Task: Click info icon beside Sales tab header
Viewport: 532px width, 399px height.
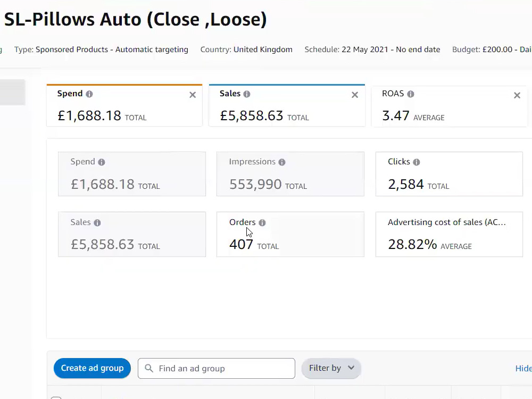Action: tap(247, 94)
